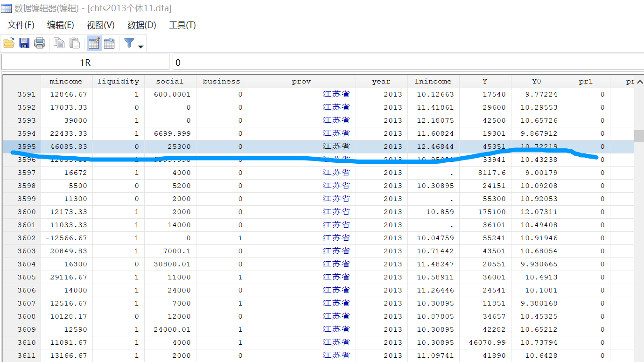Save the dataset with the floppy icon
The width and height of the screenshot is (644, 362).
click(24, 43)
